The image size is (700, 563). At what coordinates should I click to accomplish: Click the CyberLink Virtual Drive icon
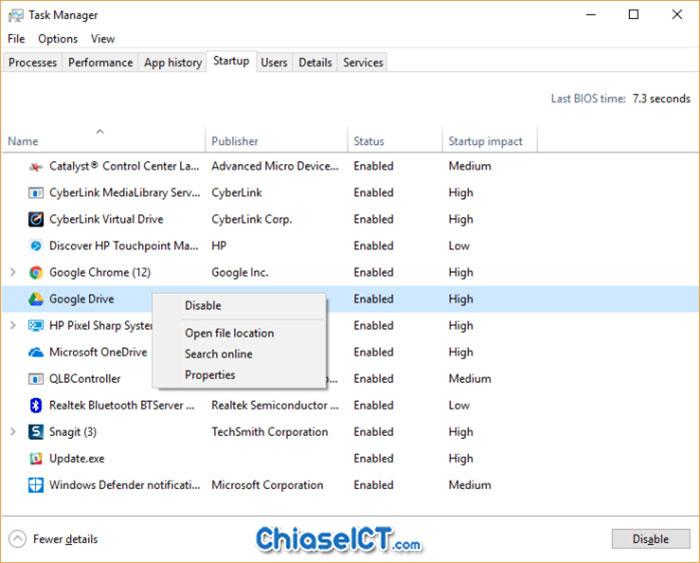pos(36,219)
